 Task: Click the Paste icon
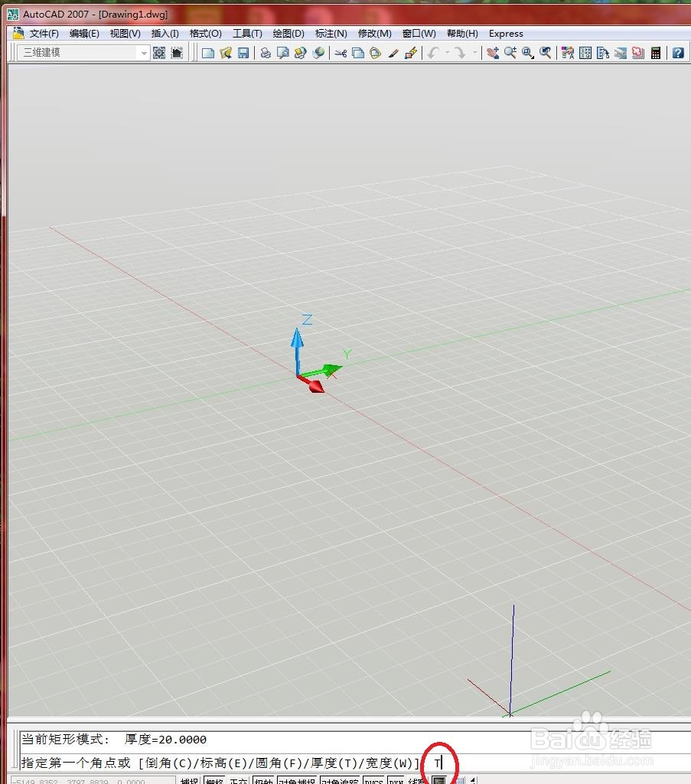click(x=376, y=53)
